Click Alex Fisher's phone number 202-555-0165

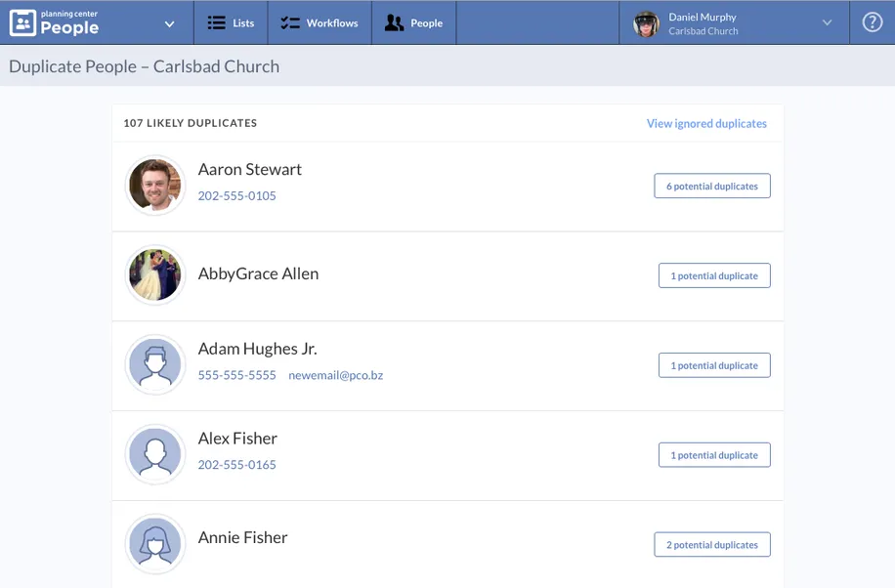236,465
